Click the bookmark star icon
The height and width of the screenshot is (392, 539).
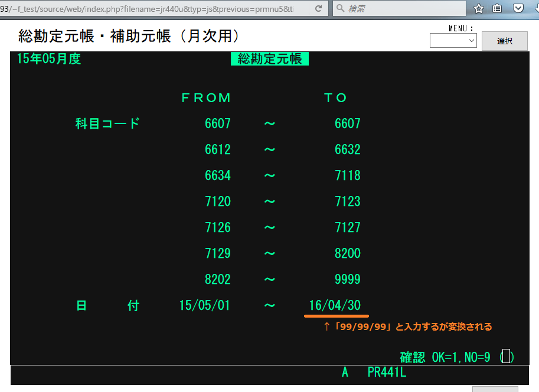click(x=479, y=9)
